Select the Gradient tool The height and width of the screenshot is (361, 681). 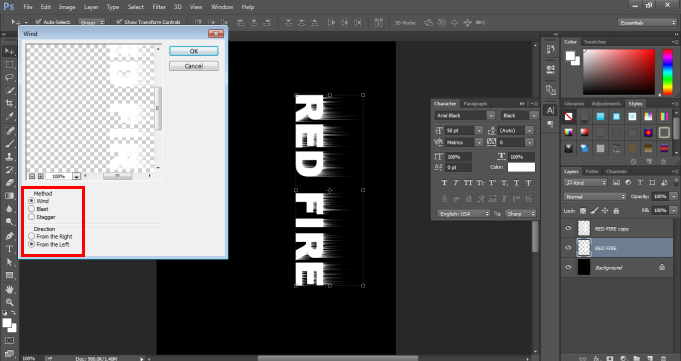[x=9, y=196]
